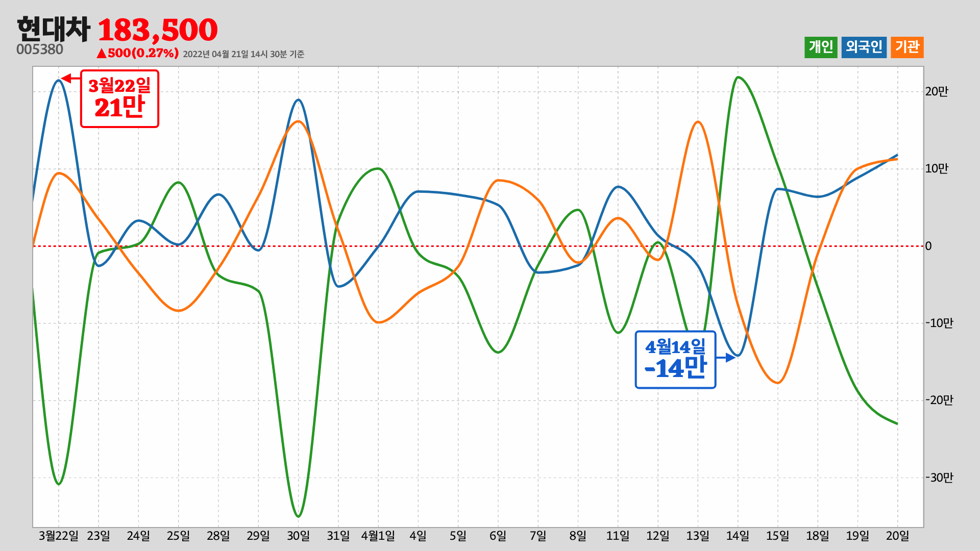This screenshot has height=551, width=980.
Task: Click the 0 y-axis label
Action: [x=928, y=246]
